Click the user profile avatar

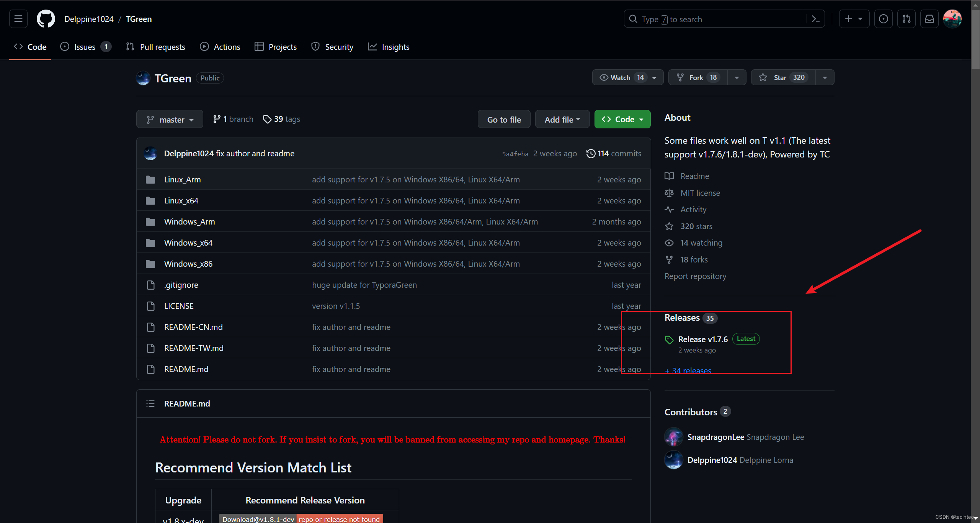coord(952,19)
